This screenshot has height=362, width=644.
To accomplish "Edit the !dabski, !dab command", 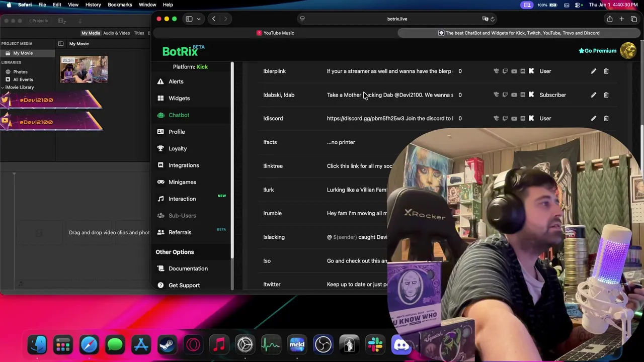I will pyautogui.click(x=593, y=95).
